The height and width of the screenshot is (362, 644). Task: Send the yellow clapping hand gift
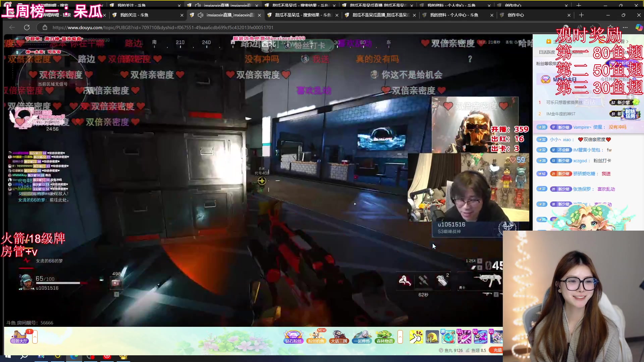click(416, 337)
